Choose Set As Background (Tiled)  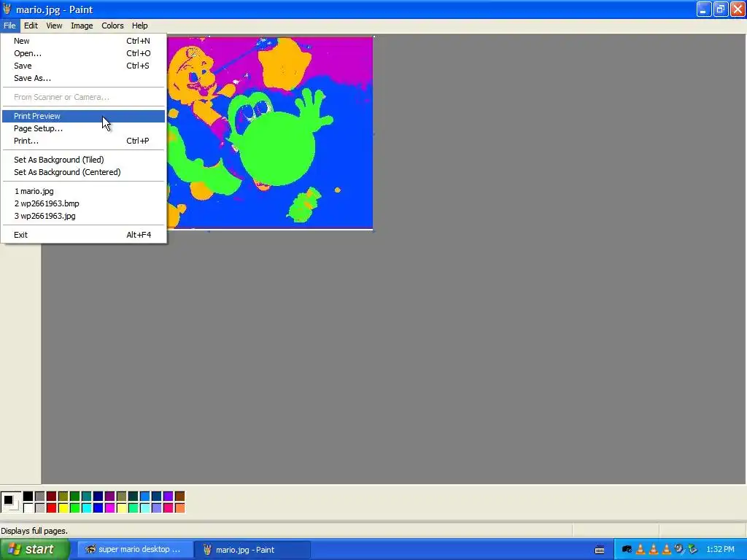tap(83, 160)
